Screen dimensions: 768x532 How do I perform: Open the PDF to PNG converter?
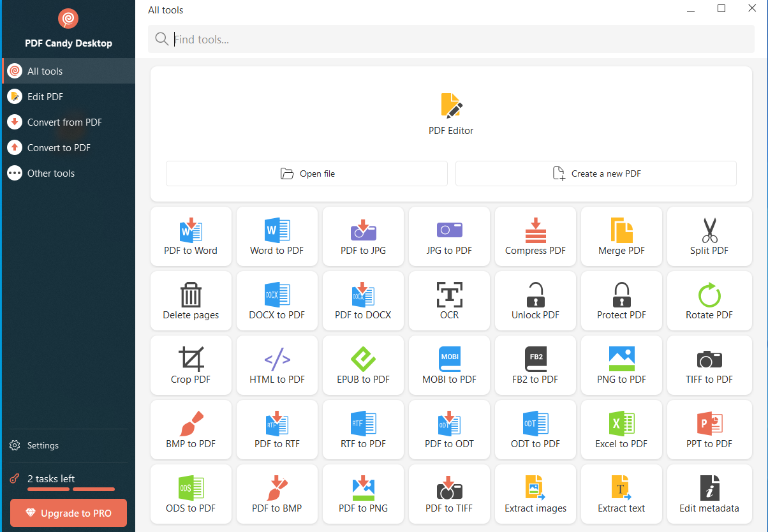point(363,494)
